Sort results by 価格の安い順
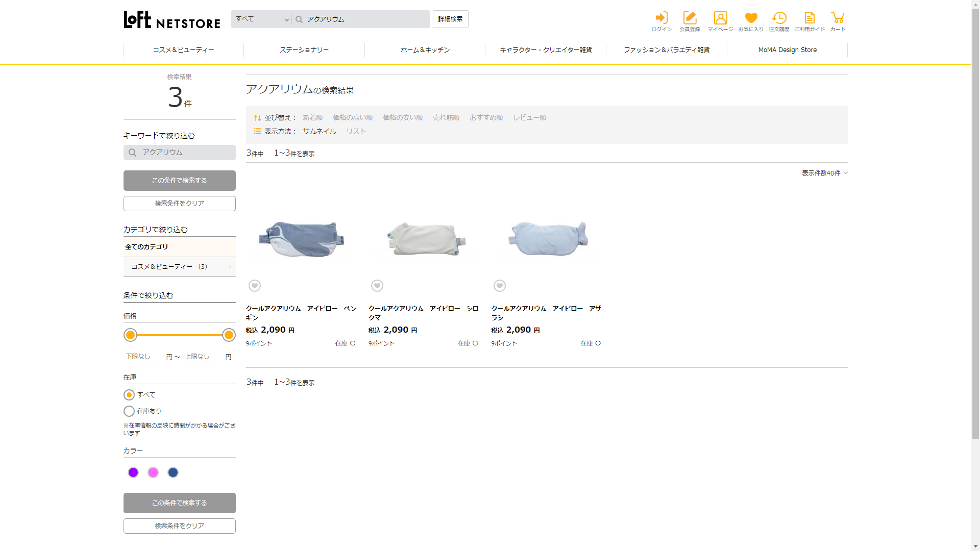980x551 pixels. [x=403, y=118]
